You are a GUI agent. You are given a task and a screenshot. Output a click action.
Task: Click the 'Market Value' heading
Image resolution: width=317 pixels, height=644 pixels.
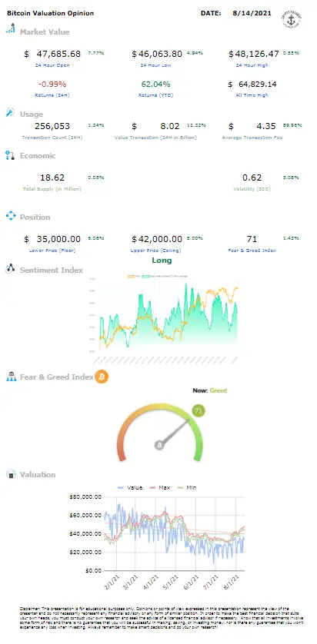(x=45, y=32)
